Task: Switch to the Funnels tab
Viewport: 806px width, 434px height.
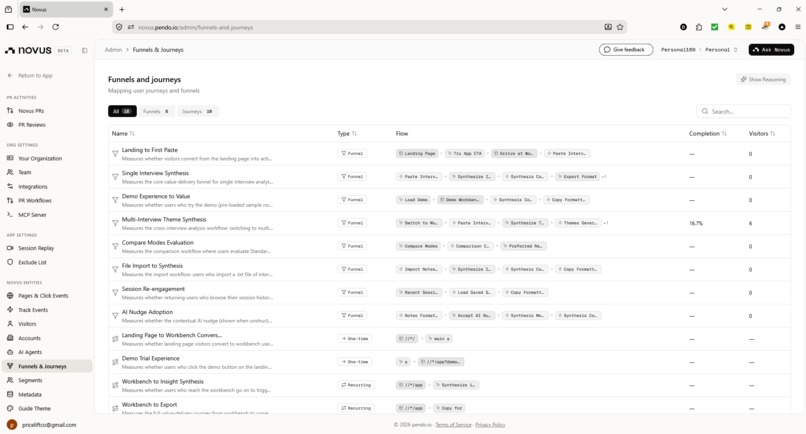Action: pyautogui.click(x=156, y=111)
